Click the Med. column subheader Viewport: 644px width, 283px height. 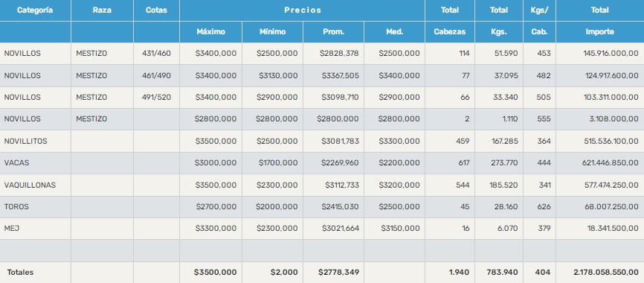pos(394,32)
